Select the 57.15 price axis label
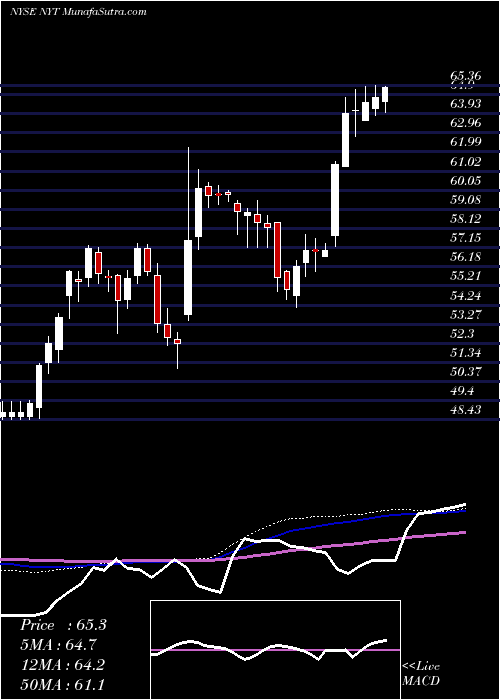The width and height of the screenshot is (500, 700). pos(466,238)
